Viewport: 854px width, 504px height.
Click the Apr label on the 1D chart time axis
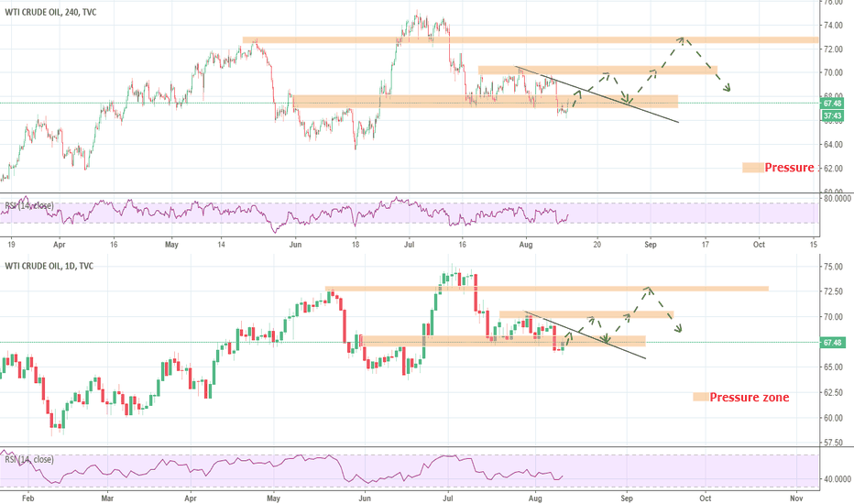tap(190, 498)
